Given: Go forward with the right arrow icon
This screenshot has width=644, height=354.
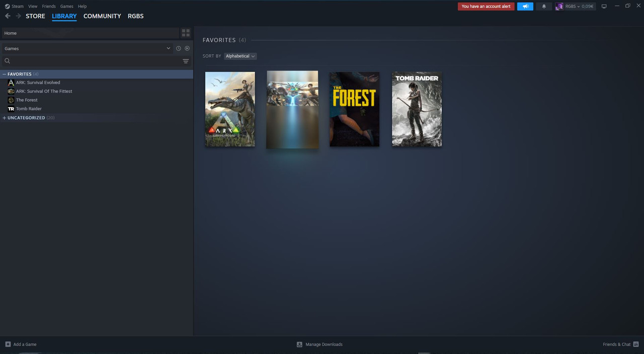Looking at the screenshot, I should pos(19,16).
